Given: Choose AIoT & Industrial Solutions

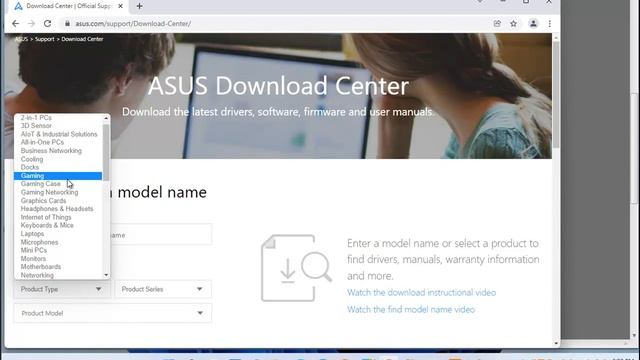Looking at the screenshot, I should (x=58, y=134).
